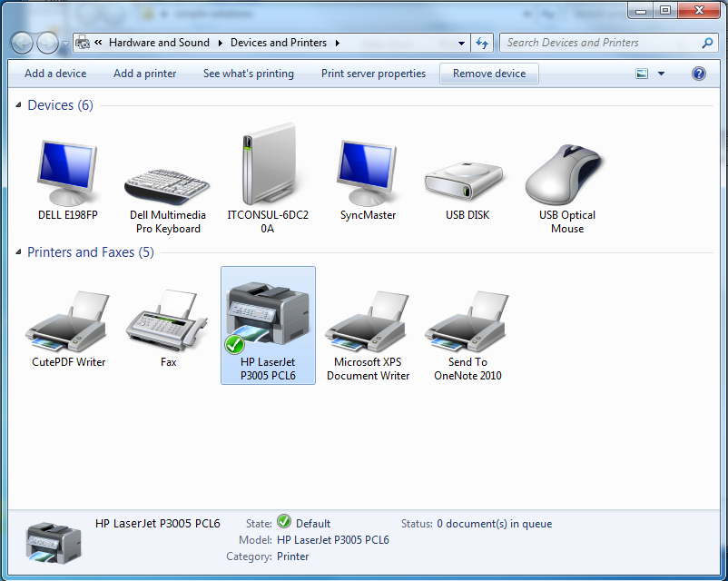Select the Fax device icon
Screen dimensions: 728x581
pos(168,323)
